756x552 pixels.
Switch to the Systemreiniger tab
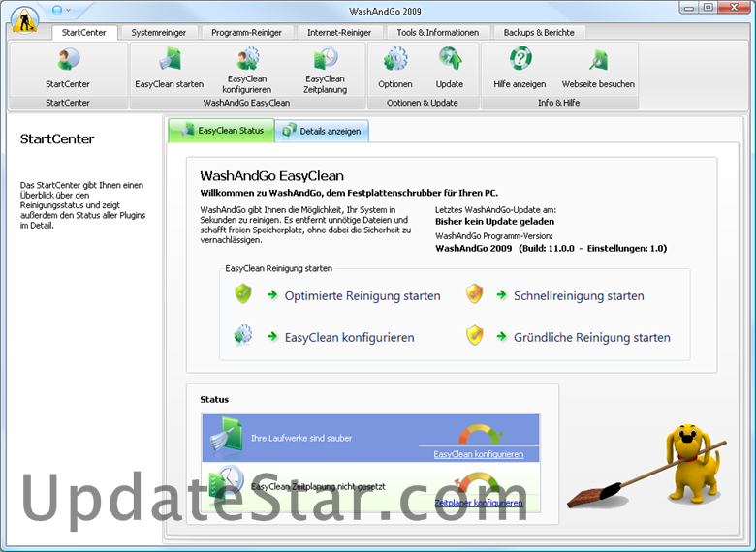[x=159, y=33]
